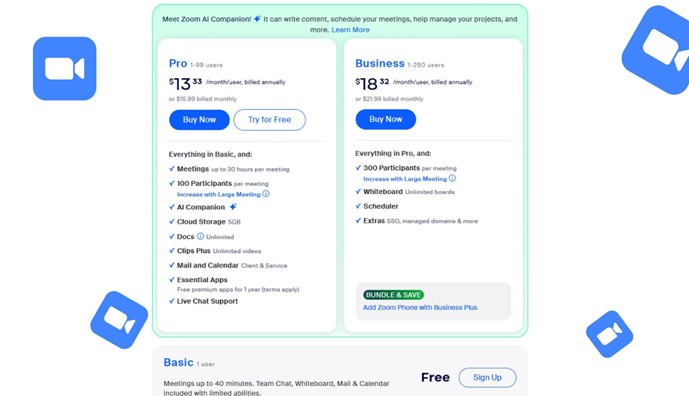
Task: Click the small Zoom logo at bottom right
Action: pyautogui.click(x=609, y=334)
